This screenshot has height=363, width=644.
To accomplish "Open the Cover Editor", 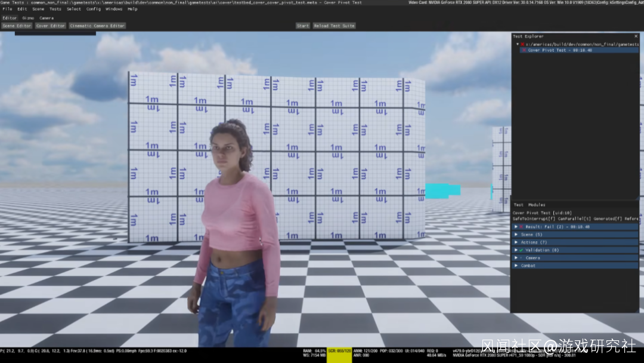I will [x=51, y=26].
